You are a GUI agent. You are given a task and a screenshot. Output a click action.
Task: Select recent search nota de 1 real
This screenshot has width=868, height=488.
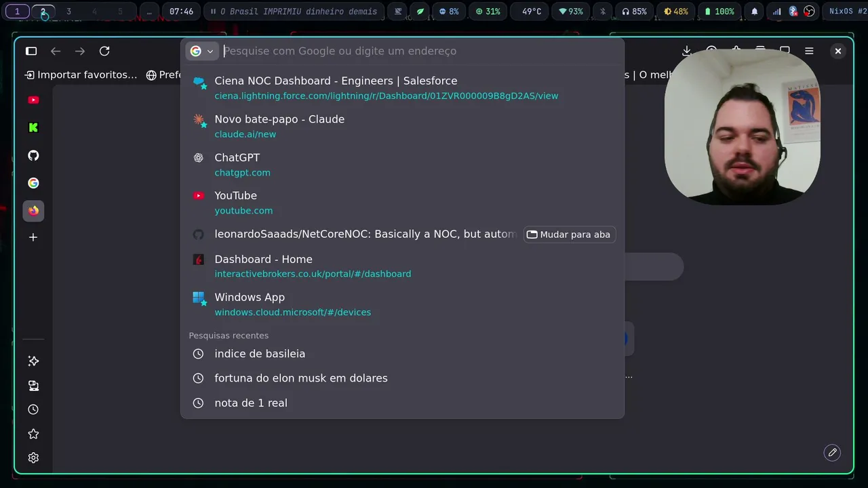(402, 403)
